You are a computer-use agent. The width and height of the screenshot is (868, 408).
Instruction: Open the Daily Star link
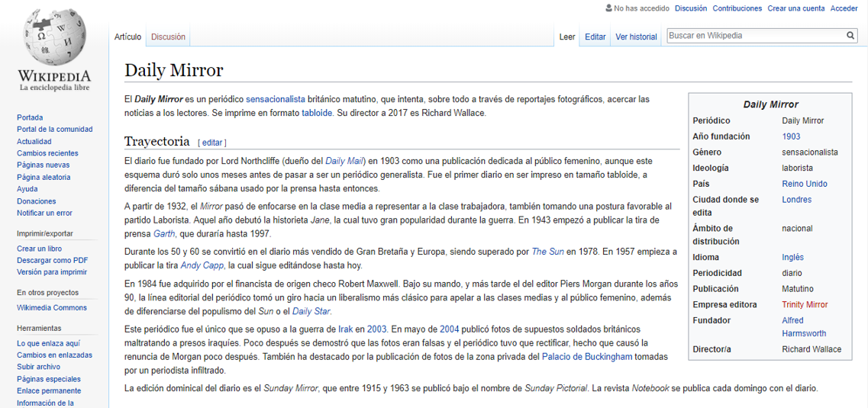[x=311, y=310]
